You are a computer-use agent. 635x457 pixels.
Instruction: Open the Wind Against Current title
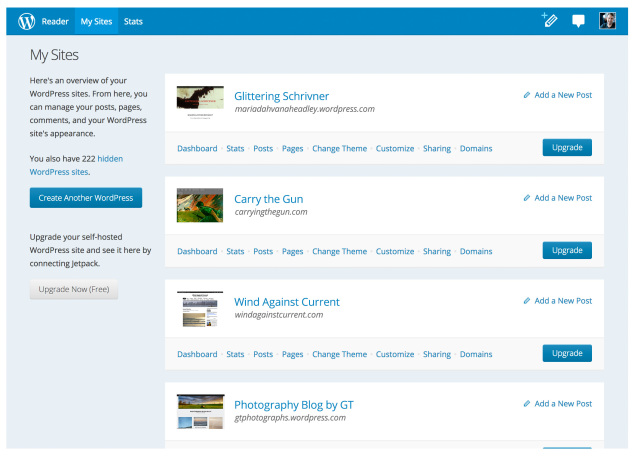[x=287, y=302]
